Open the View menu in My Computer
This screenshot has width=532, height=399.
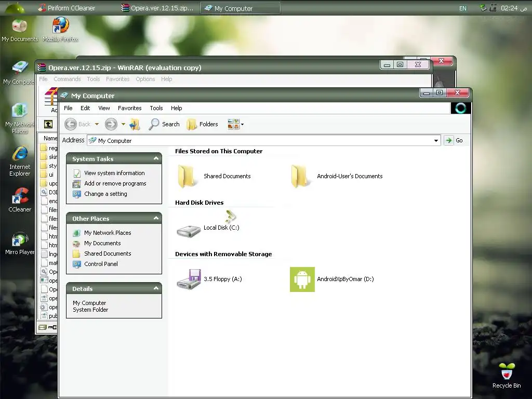pyautogui.click(x=104, y=108)
